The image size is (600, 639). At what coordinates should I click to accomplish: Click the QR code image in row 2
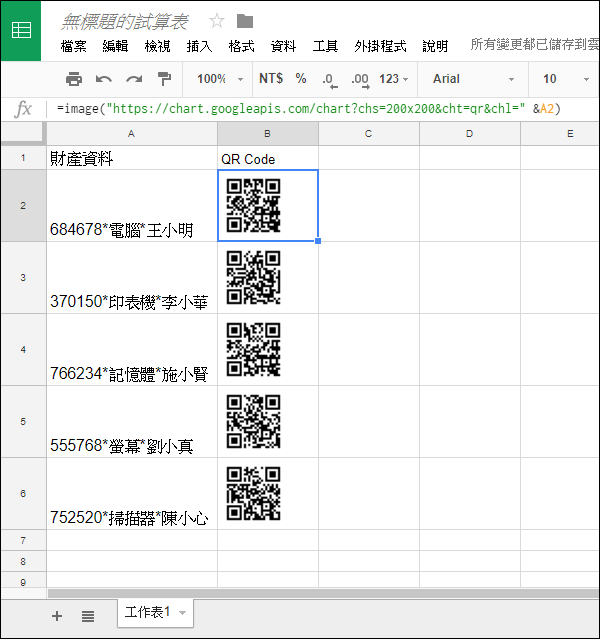(x=254, y=205)
